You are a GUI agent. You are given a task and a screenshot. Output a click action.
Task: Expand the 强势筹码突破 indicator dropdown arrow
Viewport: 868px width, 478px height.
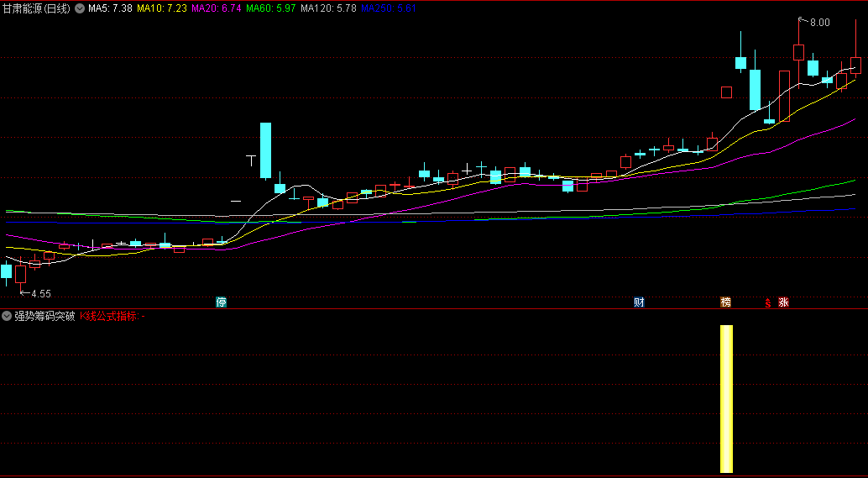(7, 317)
